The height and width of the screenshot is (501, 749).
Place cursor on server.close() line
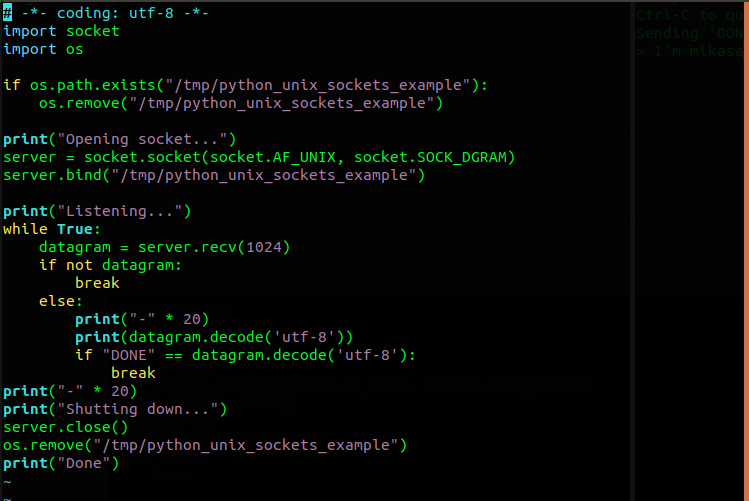coord(65,428)
